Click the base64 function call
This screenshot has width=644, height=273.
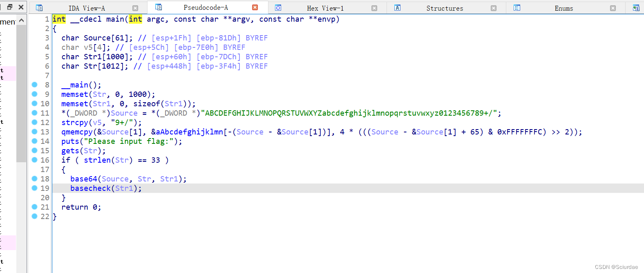click(84, 179)
